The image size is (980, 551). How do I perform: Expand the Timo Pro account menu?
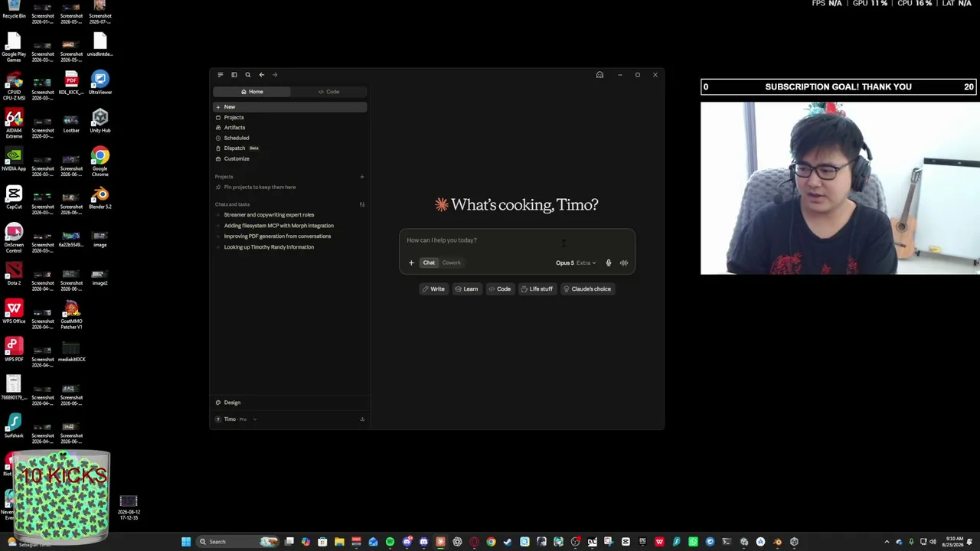235,419
